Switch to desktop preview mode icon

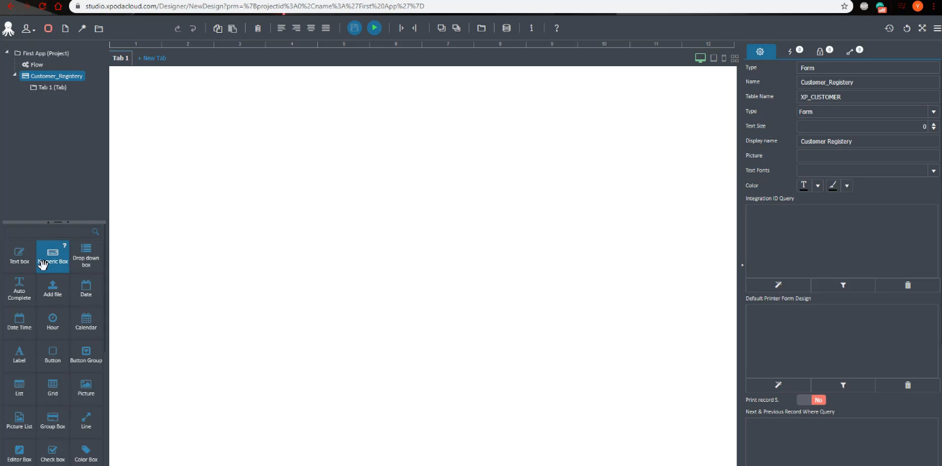(700, 58)
